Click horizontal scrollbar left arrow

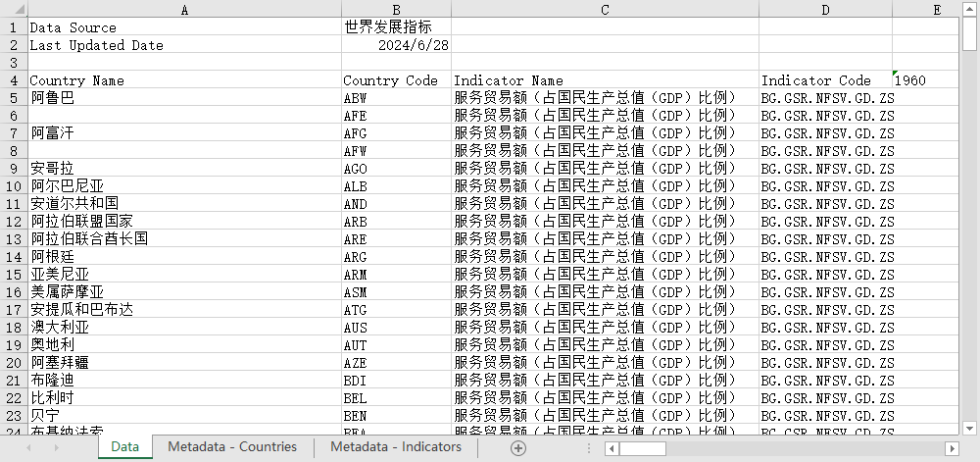[612, 448]
